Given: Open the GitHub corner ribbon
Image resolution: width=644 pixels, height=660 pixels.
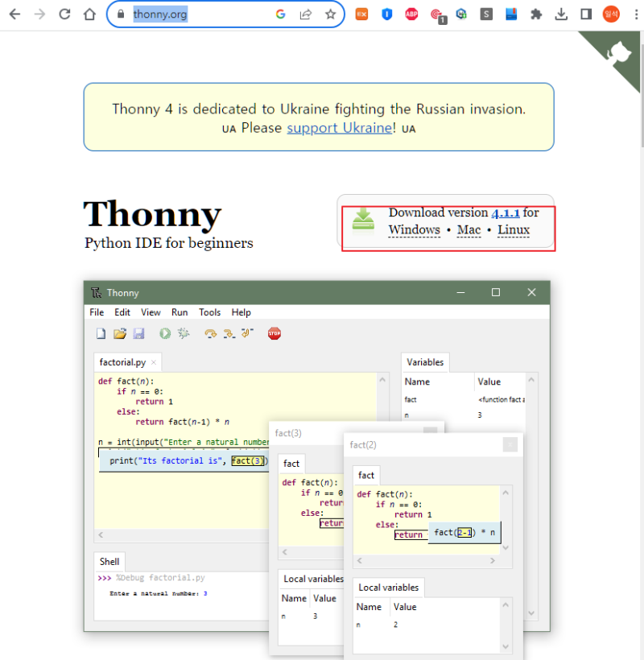Looking at the screenshot, I should click(617, 55).
